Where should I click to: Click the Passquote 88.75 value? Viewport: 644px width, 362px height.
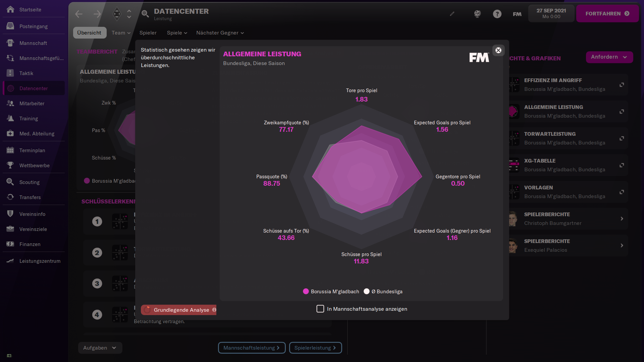(x=272, y=183)
